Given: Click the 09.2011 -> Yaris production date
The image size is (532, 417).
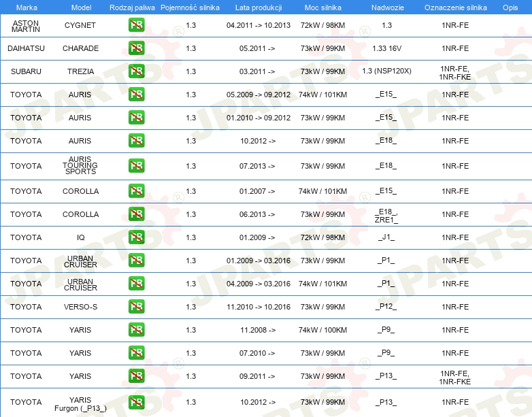Looking at the screenshot, I should click(x=257, y=376).
